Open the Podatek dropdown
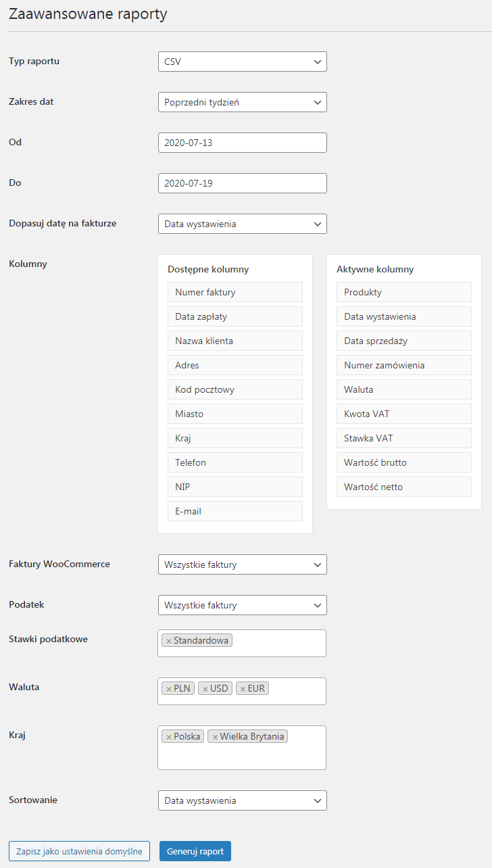This screenshot has height=868, width=492. 243,605
